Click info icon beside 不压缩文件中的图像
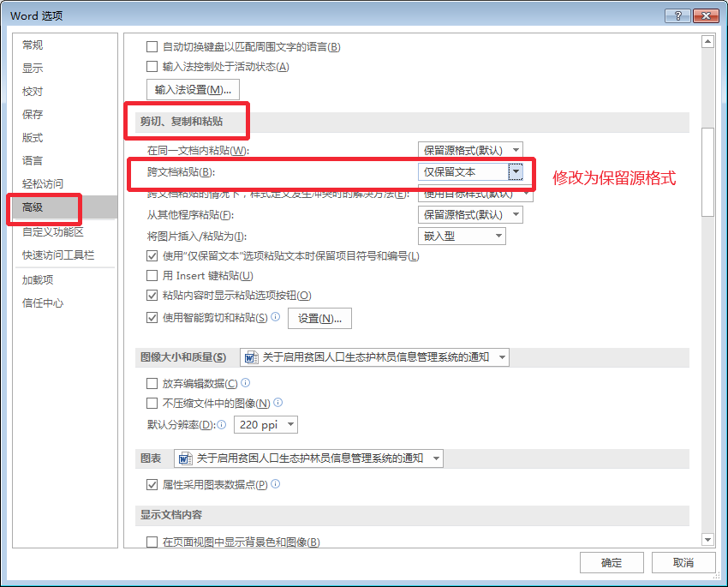 pyautogui.click(x=278, y=402)
